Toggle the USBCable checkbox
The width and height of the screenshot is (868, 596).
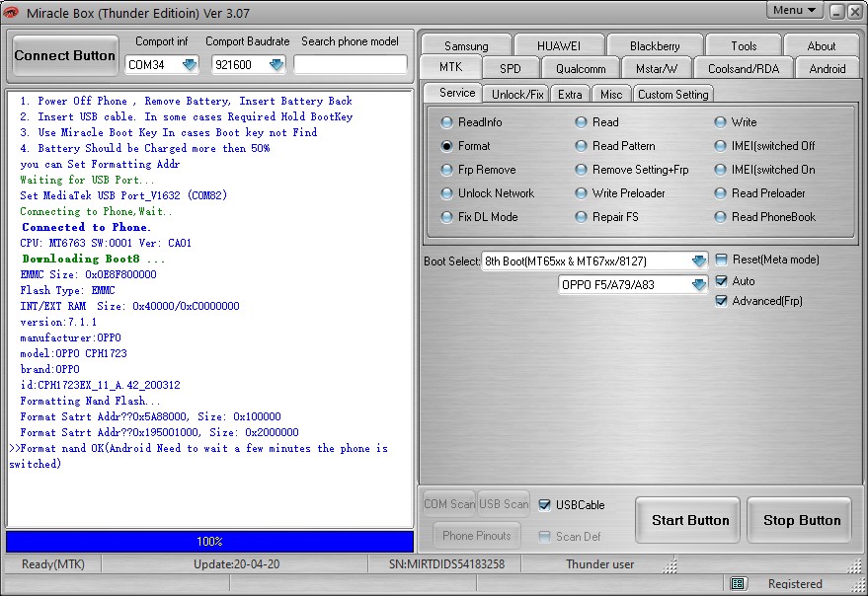click(545, 504)
